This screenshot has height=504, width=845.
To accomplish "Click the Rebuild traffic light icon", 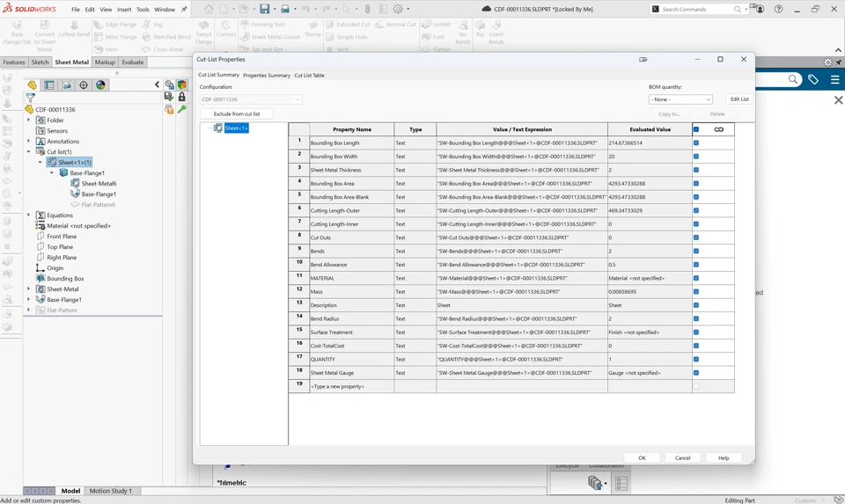I will [x=368, y=9].
